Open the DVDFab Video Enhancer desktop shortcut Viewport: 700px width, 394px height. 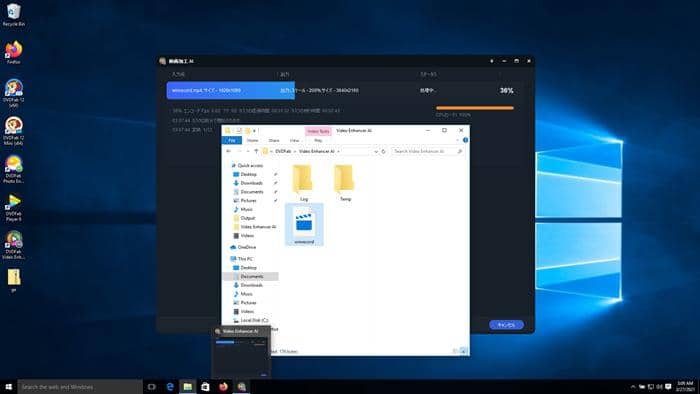pyautogui.click(x=13, y=245)
